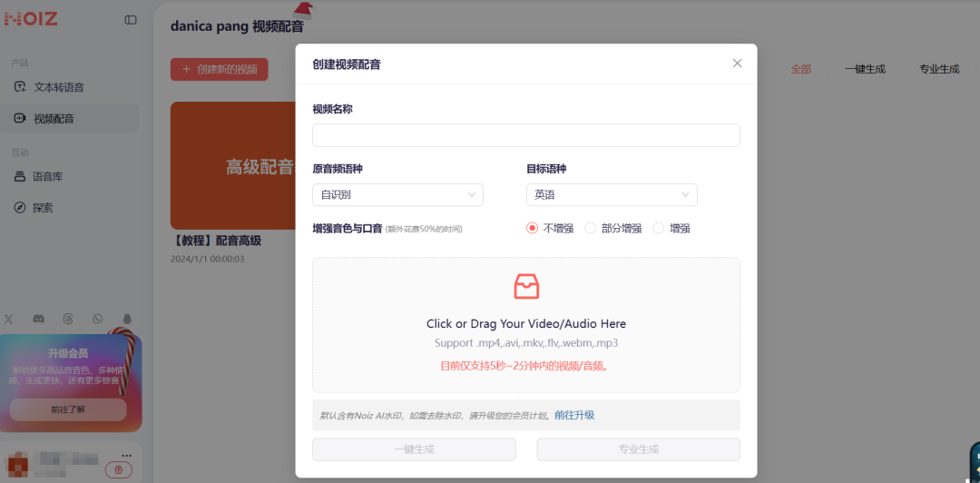The image size is (980, 483).
Task: Click the 视频名称 text field
Action: [x=525, y=135]
